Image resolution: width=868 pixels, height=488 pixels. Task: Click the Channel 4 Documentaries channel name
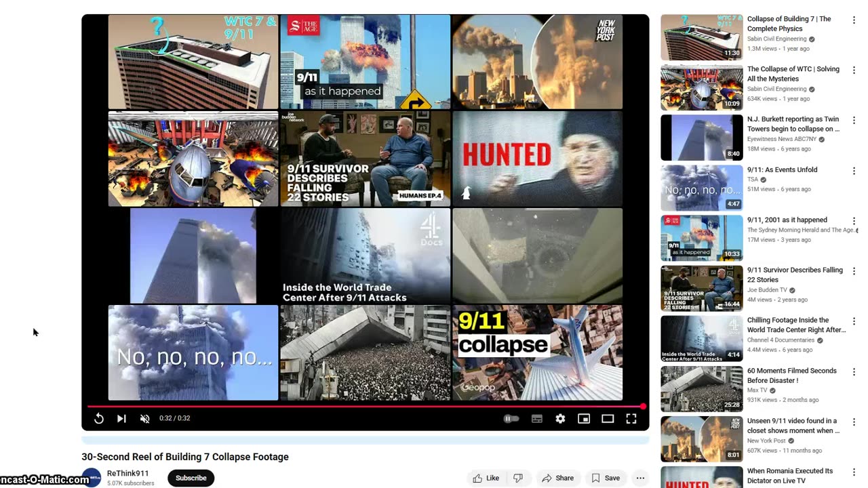point(781,340)
